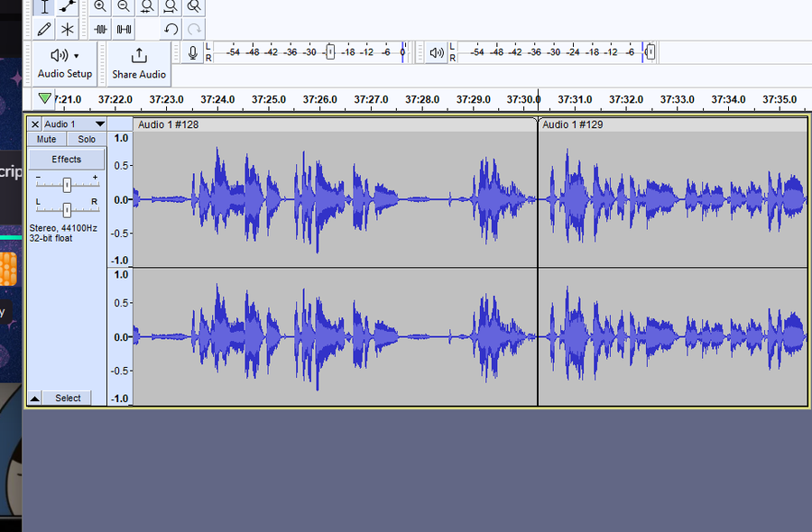Image resolution: width=812 pixels, height=532 pixels.
Task: Click the Zoom In magnifier
Action: [x=100, y=6]
